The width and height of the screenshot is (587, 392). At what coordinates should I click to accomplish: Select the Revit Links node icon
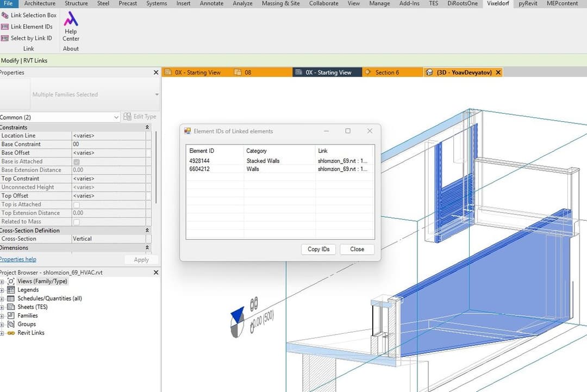pyautogui.click(x=11, y=333)
